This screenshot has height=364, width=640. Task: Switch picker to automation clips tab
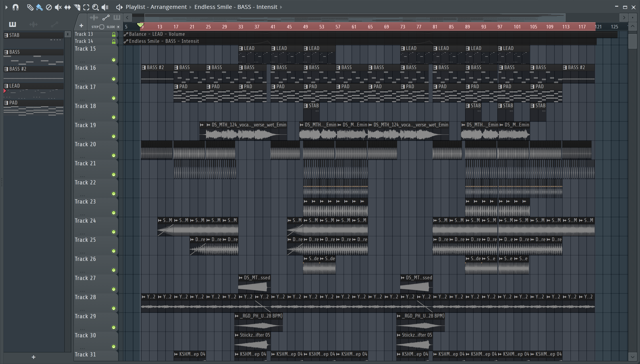[x=54, y=24]
